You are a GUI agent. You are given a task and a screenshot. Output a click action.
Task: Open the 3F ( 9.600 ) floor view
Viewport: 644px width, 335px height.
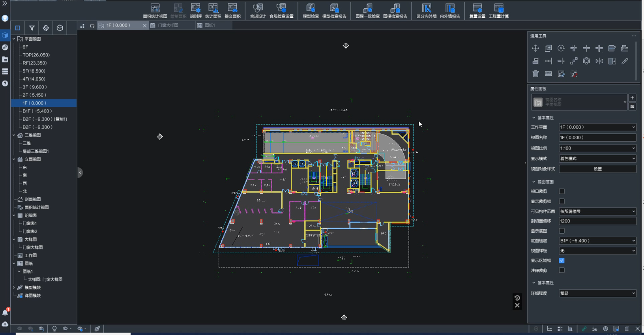(x=35, y=87)
